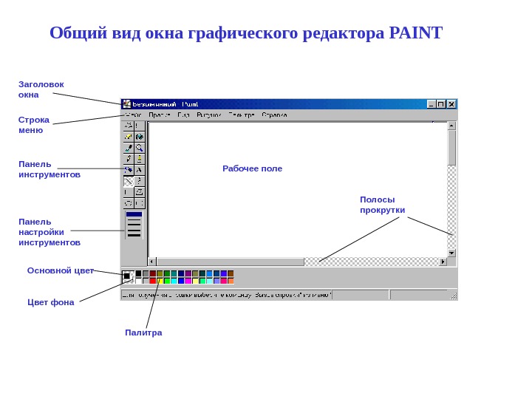532x399 pixels.
Task: Pick the purple palette swatch
Action: pyautogui.click(x=188, y=273)
